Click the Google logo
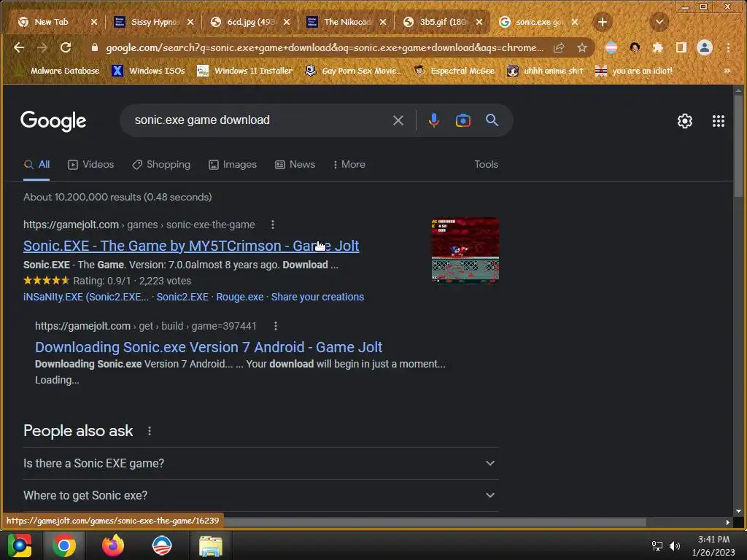 click(53, 121)
